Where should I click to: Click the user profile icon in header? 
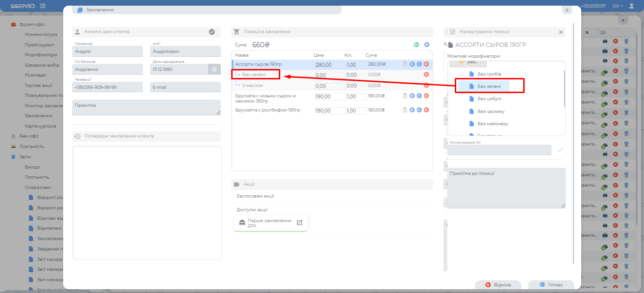631,6
